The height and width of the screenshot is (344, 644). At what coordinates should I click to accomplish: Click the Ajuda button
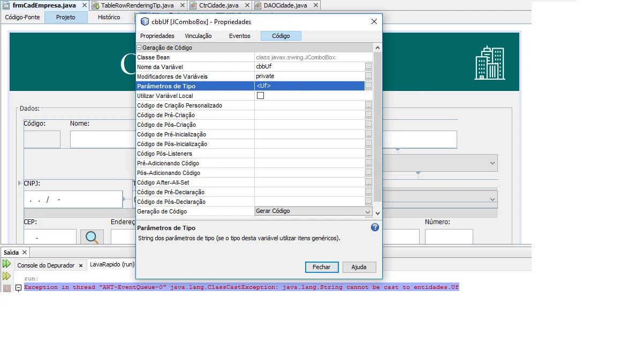(x=360, y=267)
